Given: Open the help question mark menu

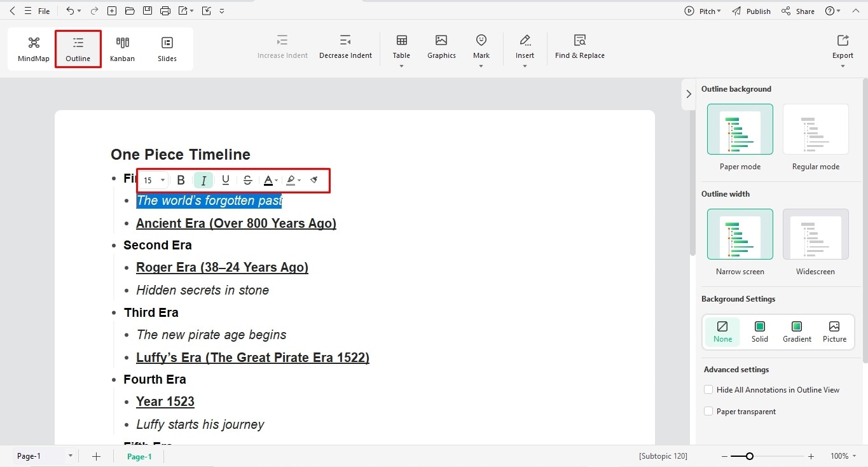Looking at the screenshot, I should point(832,11).
